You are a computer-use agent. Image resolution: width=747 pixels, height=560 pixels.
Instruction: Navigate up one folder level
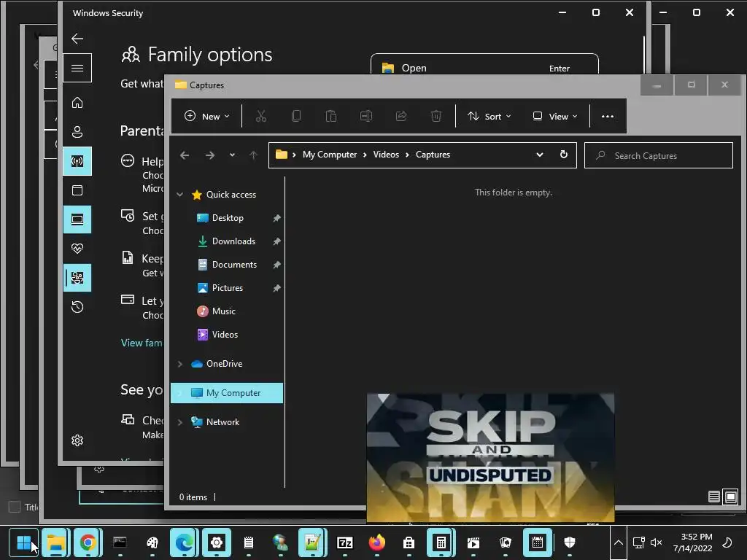(x=253, y=155)
